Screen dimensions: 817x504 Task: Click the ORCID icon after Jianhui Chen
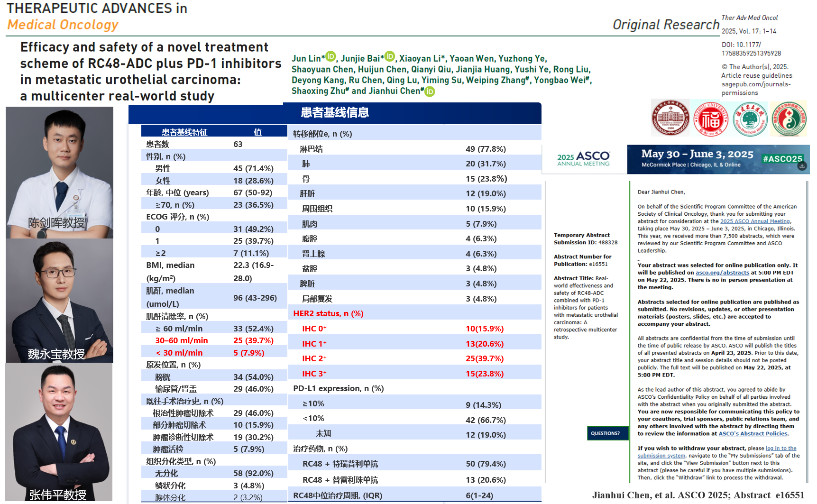coord(430,91)
